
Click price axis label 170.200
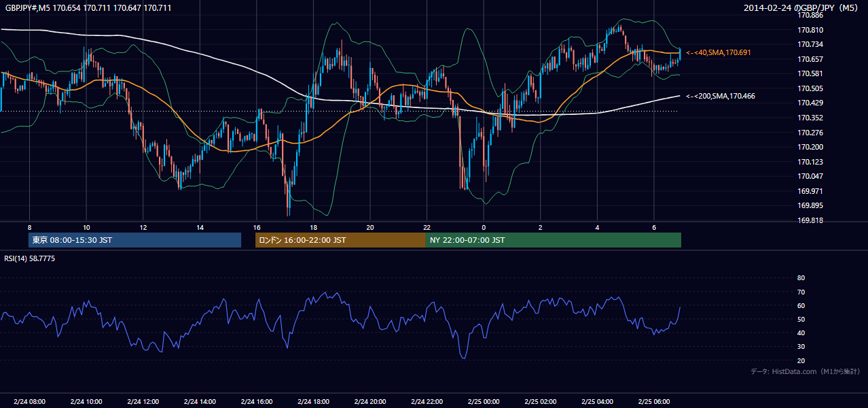pyautogui.click(x=811, y=147)
